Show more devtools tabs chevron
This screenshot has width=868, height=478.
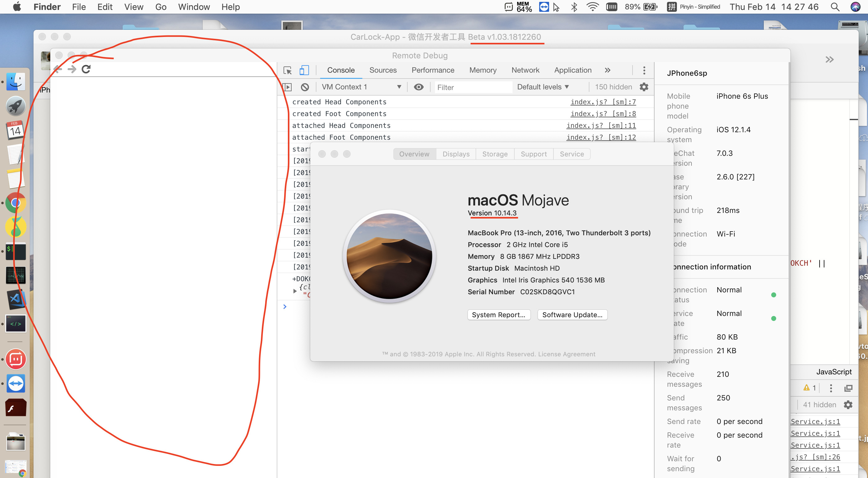607,70
